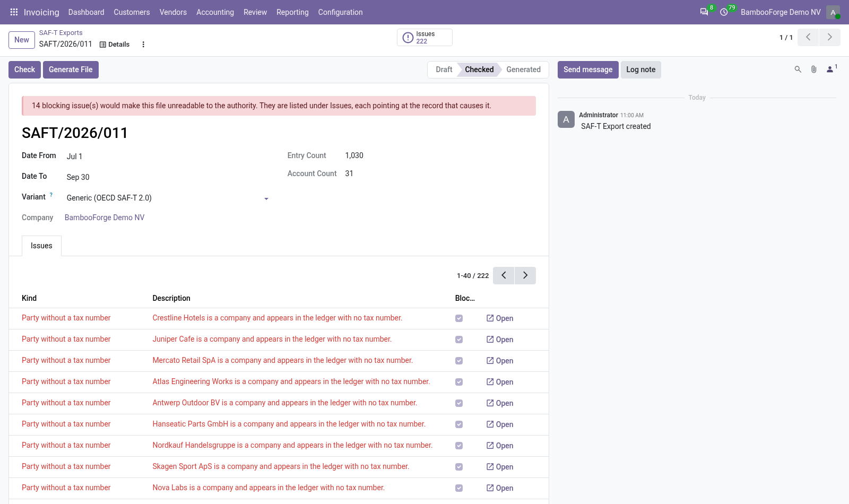Click the Variant help question mark
Screen dimensions: 849x504
51,195
